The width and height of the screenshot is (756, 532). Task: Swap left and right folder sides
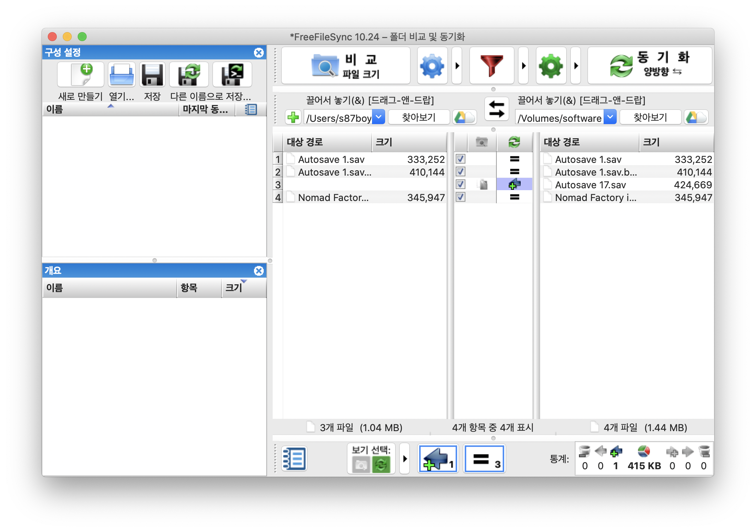(496, 109)
